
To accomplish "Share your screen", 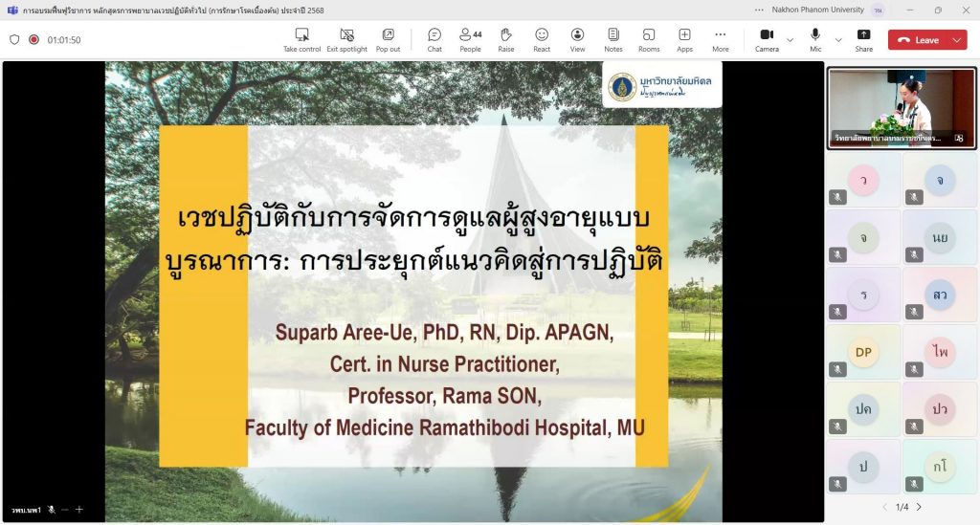I will click(864, 40).
